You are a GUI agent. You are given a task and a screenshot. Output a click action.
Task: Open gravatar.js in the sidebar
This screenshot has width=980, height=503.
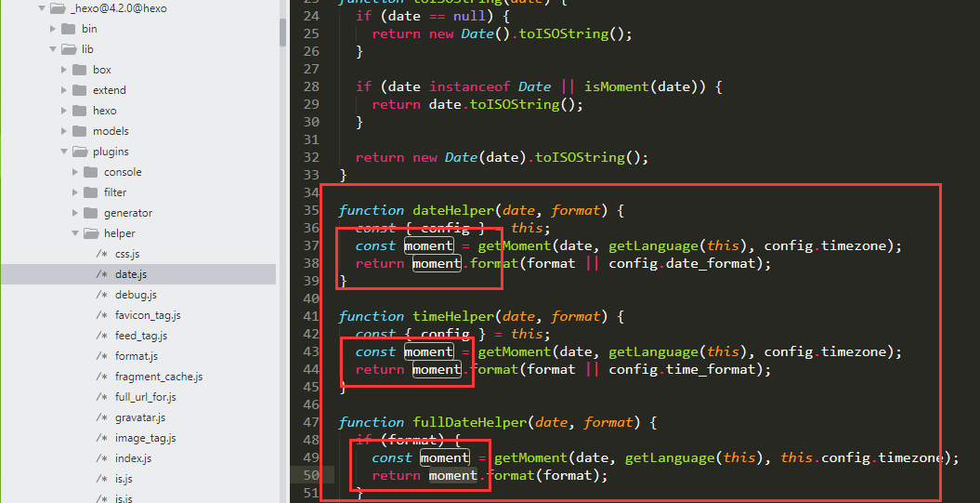coord(140,417)
